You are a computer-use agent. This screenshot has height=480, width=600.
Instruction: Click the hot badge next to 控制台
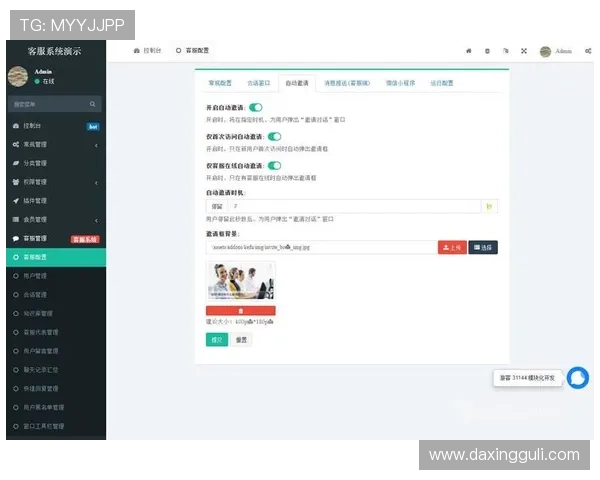pos(93,127)
